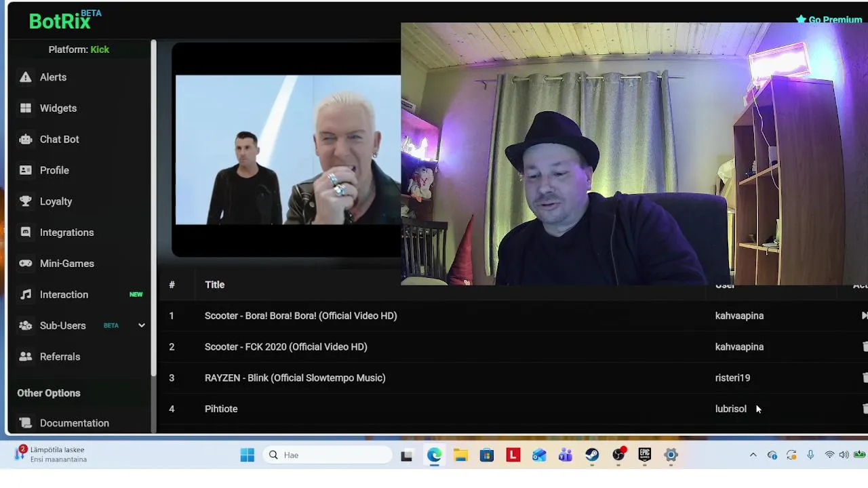Go to Mini-Games menu item

click(x=67, y=264)
